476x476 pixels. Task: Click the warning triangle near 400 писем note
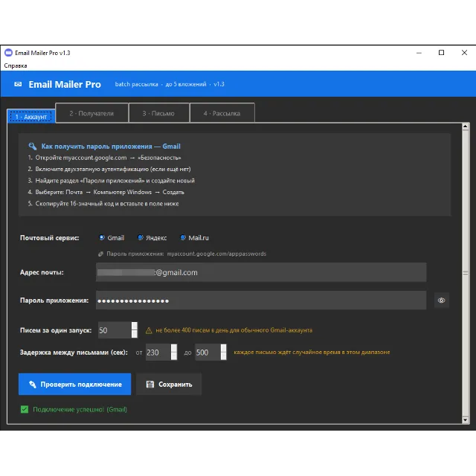pos(149,330)
